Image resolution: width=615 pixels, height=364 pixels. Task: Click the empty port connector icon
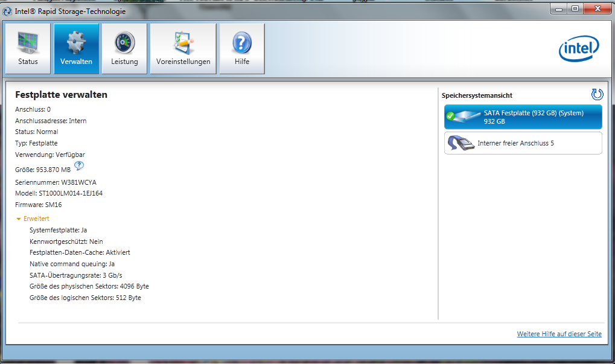pos(461,143)
